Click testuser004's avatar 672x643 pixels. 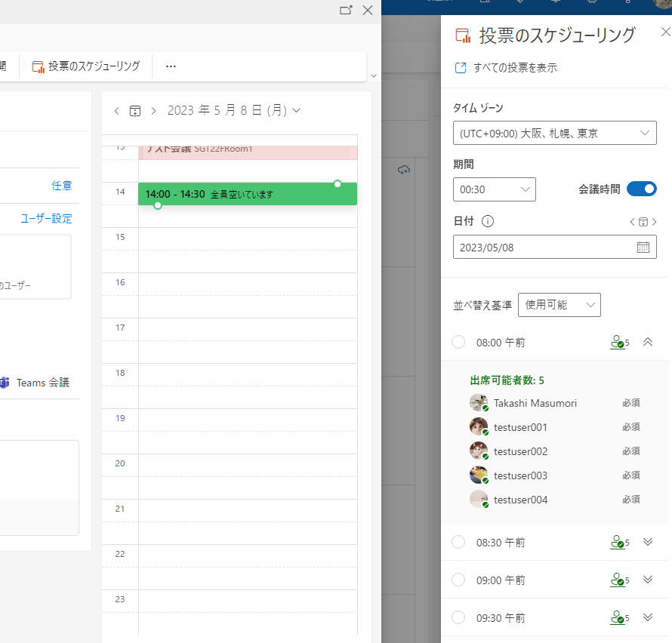coord(479,499)
